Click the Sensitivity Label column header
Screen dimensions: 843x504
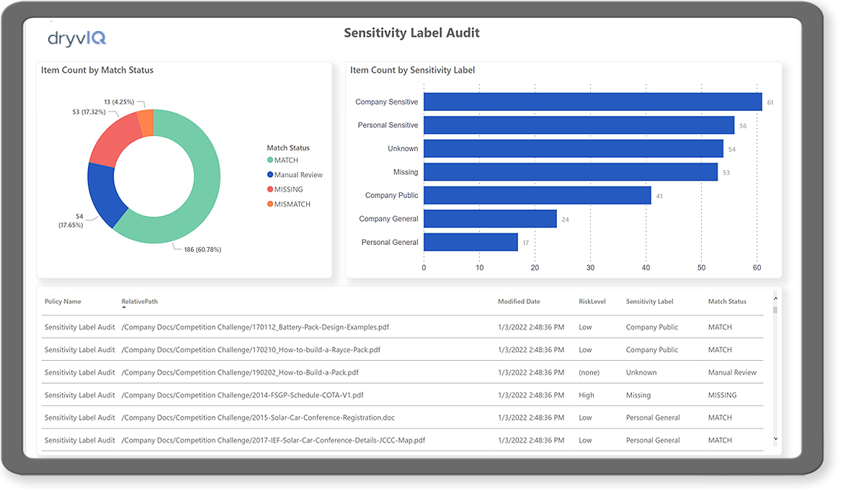[x=649, y=302]
